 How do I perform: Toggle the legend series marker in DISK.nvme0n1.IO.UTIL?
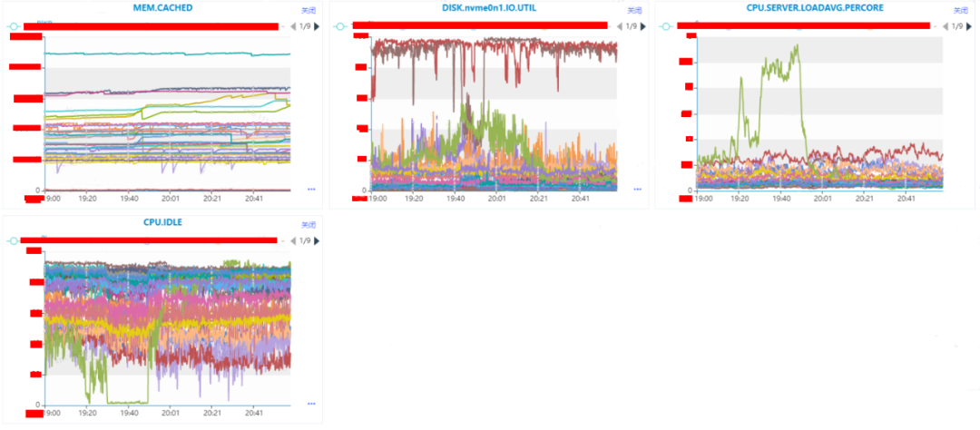(x=340, y=26)
